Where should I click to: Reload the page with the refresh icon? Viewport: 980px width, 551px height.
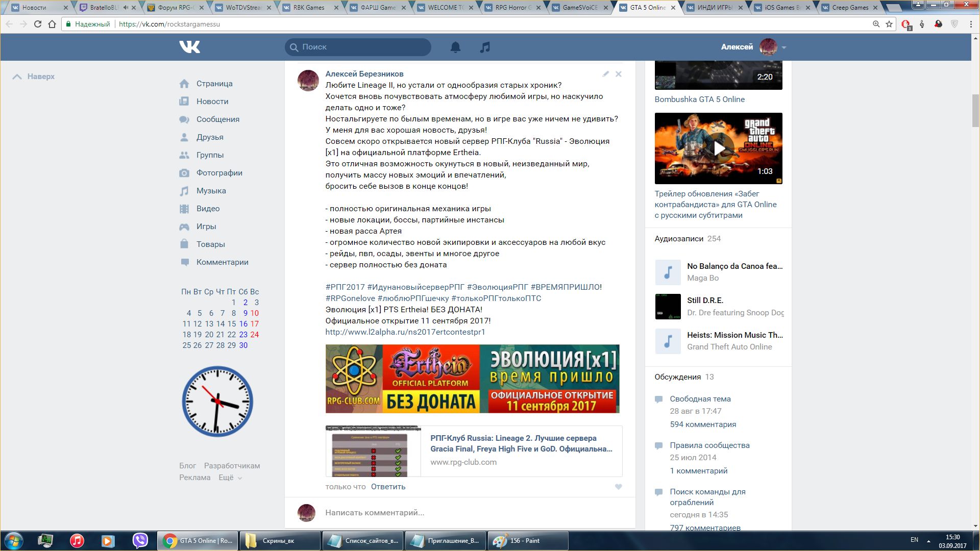(x=38, y=24)
